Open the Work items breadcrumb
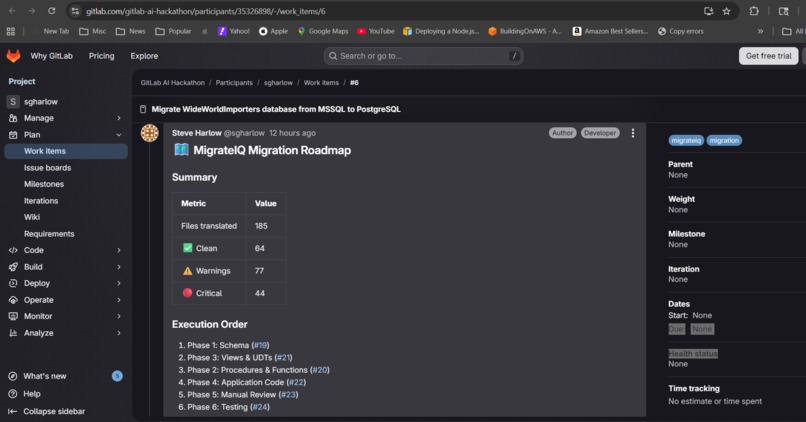Screen dimensions: 806x422 click(321, 83)
